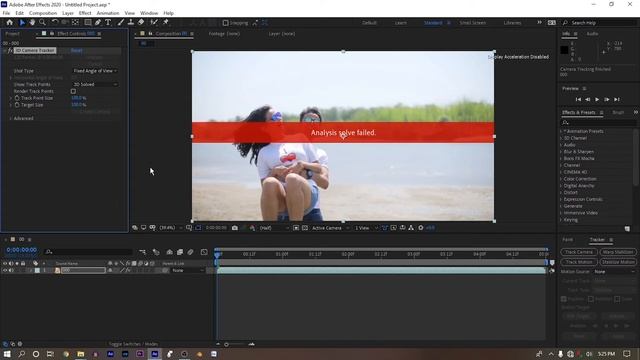Open Windows search from taskbar
Screen dimensions: 640x360
[21, 354]
